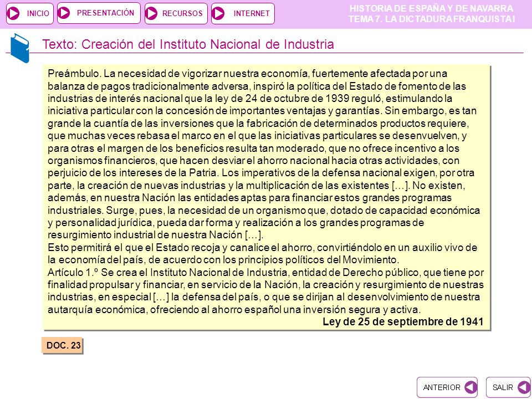Click the blue book icon
The image size is (532, 399).
20,48
